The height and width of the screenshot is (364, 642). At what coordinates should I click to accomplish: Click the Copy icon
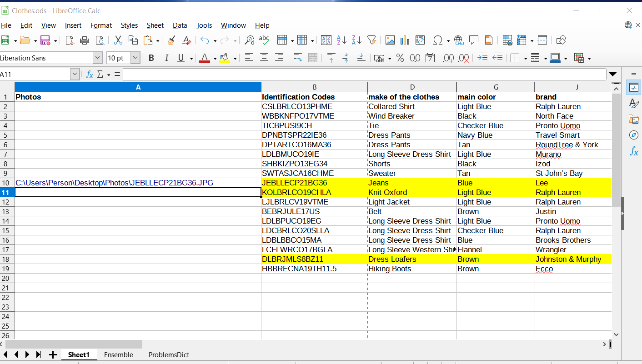tap(133, 40)
